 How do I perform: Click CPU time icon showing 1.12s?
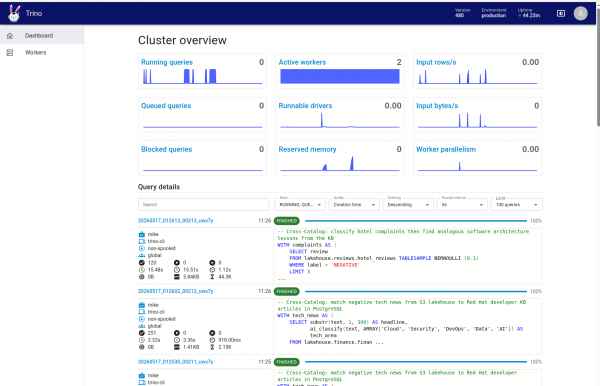coord(212,270)
